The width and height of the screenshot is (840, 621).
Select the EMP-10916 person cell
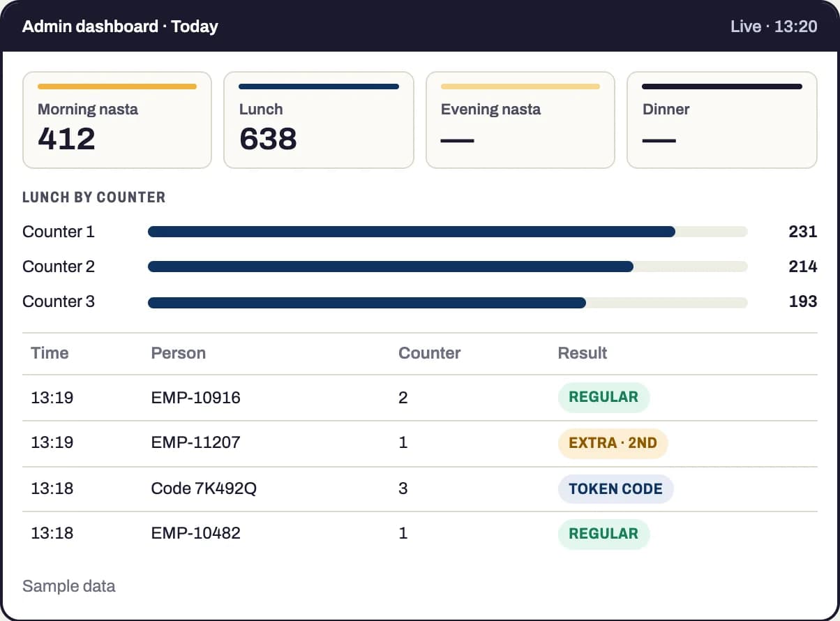[x=196, y=398]
